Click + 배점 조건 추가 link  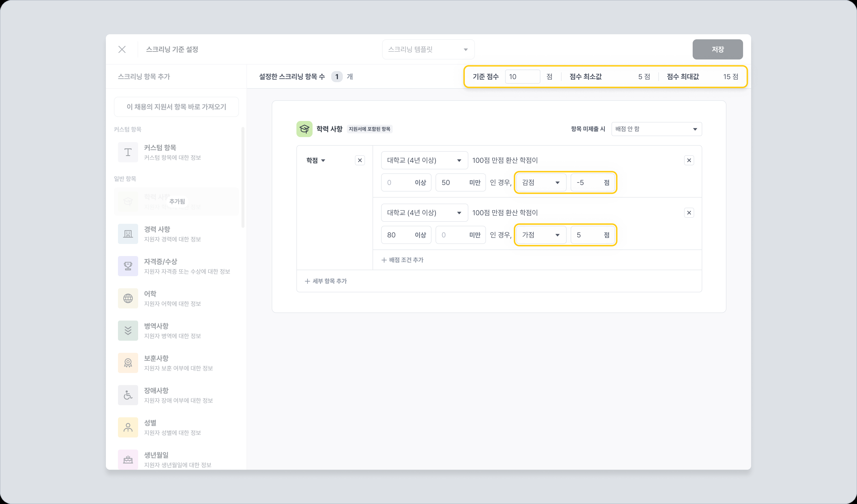click(x=402, y=260)
